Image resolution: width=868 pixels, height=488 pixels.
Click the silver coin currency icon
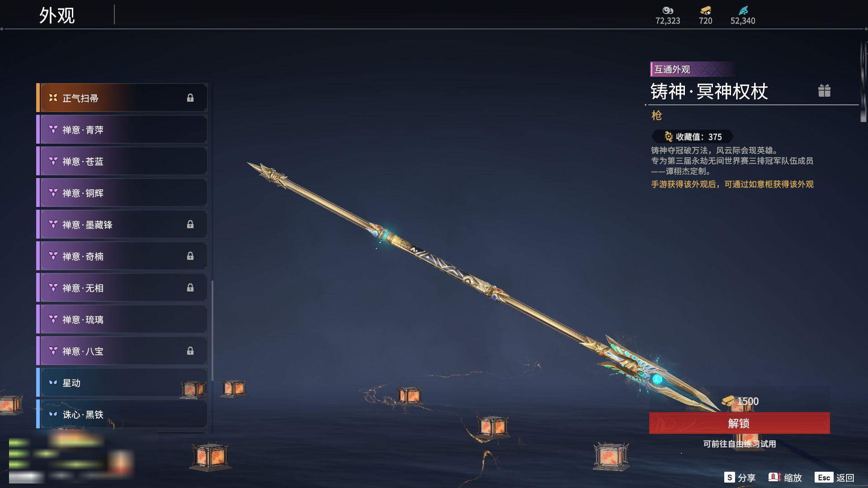coord(668,10)
